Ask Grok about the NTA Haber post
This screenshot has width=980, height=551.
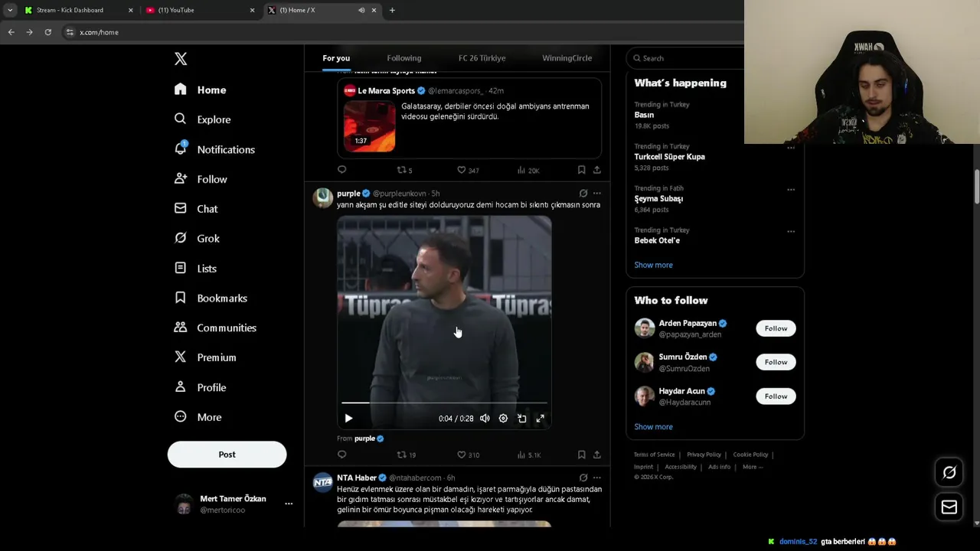(x=583, y=478)
